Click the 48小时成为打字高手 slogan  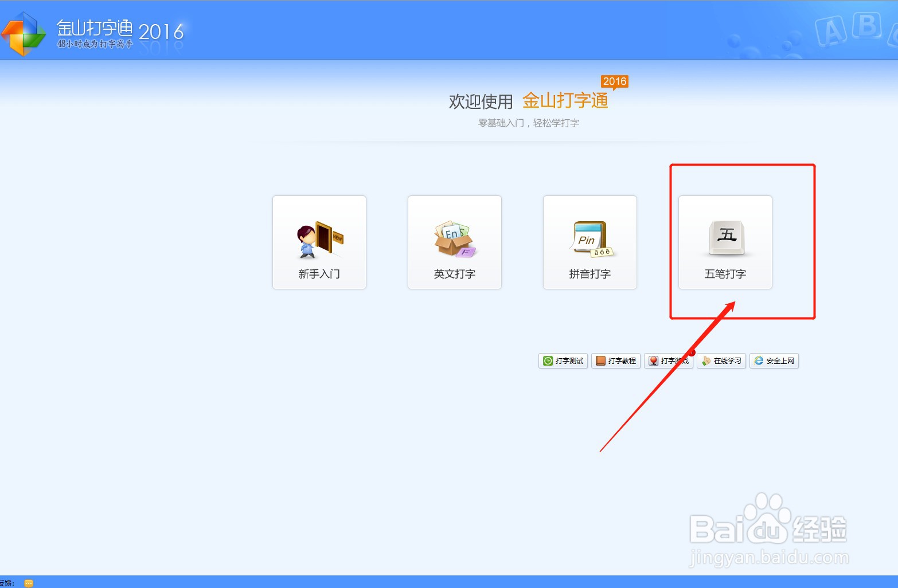coord(95,44)
